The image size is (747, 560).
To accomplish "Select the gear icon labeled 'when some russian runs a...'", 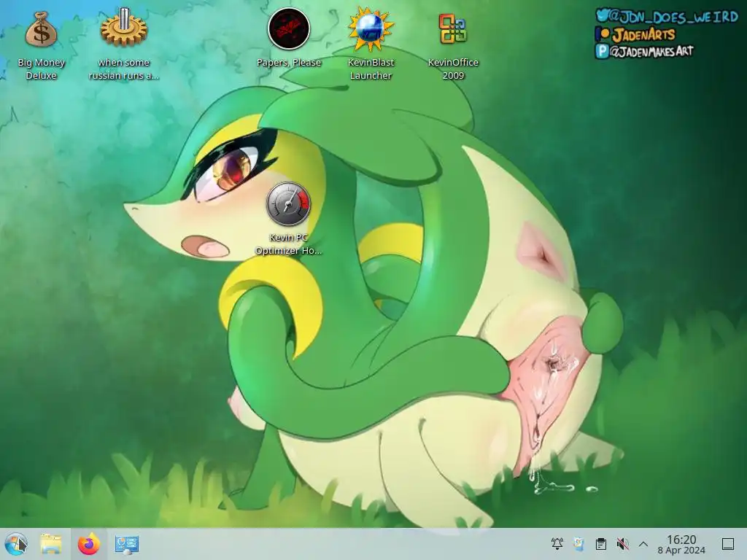I will (123, 28).
